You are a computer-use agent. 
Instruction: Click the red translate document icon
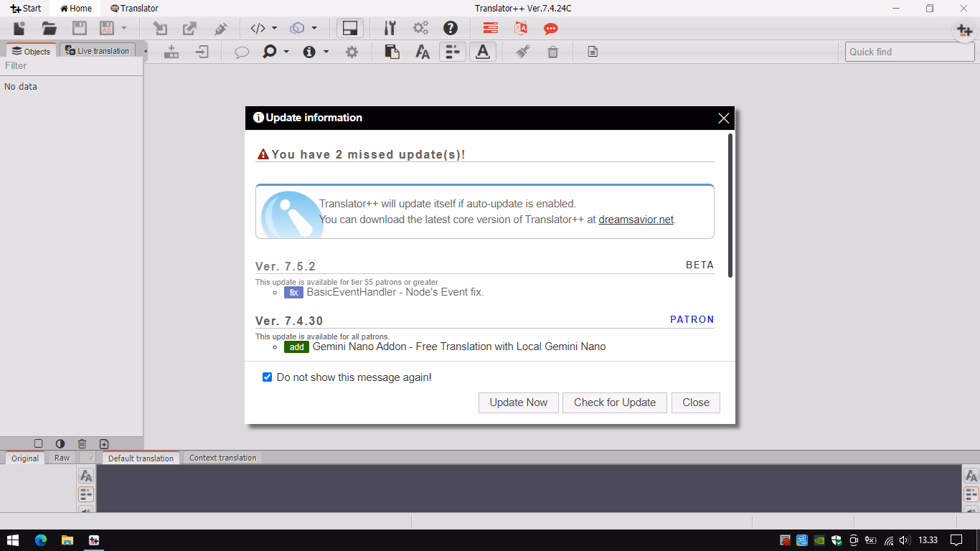[x=521, y=29]
